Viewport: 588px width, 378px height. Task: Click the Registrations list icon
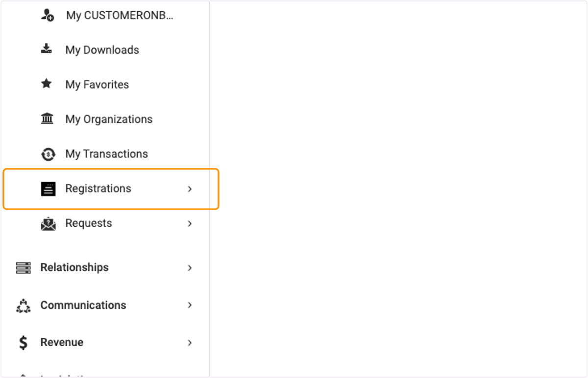tap(48, 189)
